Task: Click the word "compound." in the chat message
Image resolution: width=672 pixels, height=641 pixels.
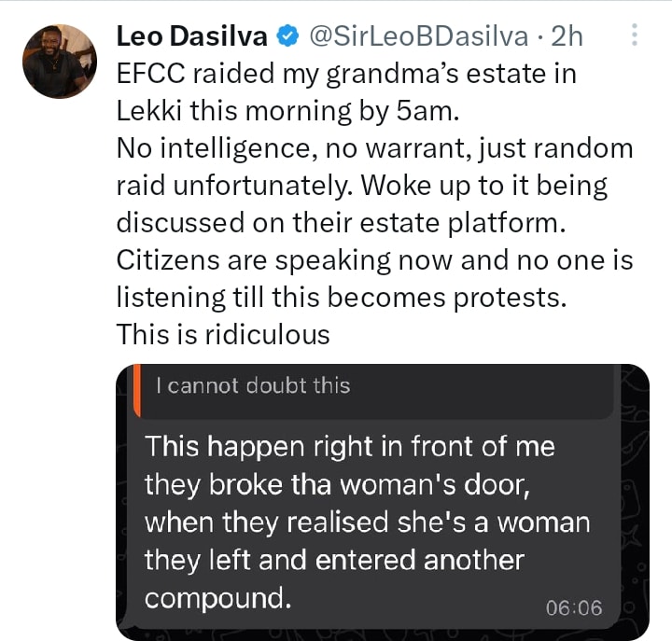Action: (x=217, y=597)
